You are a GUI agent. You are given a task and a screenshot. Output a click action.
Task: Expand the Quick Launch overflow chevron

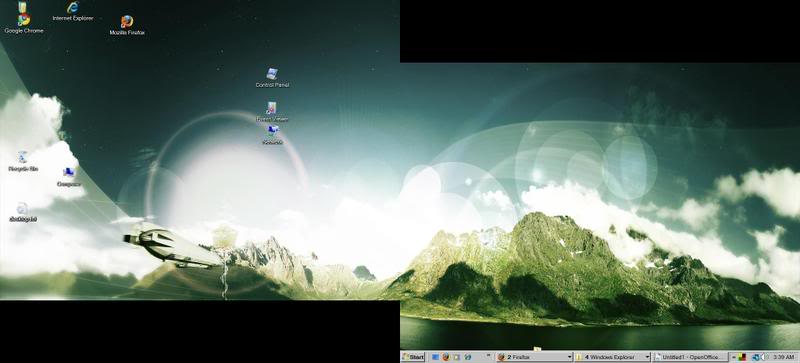tap(488, 355)
